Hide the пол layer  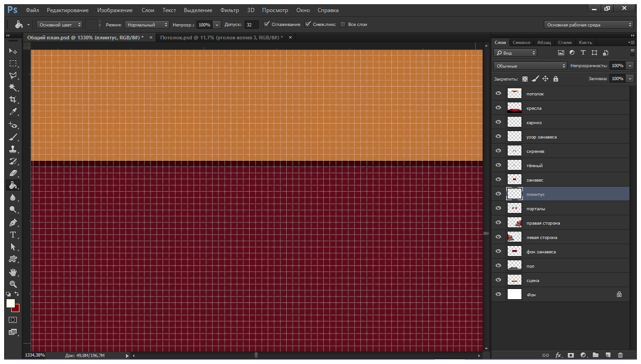(x=498, y=266)
